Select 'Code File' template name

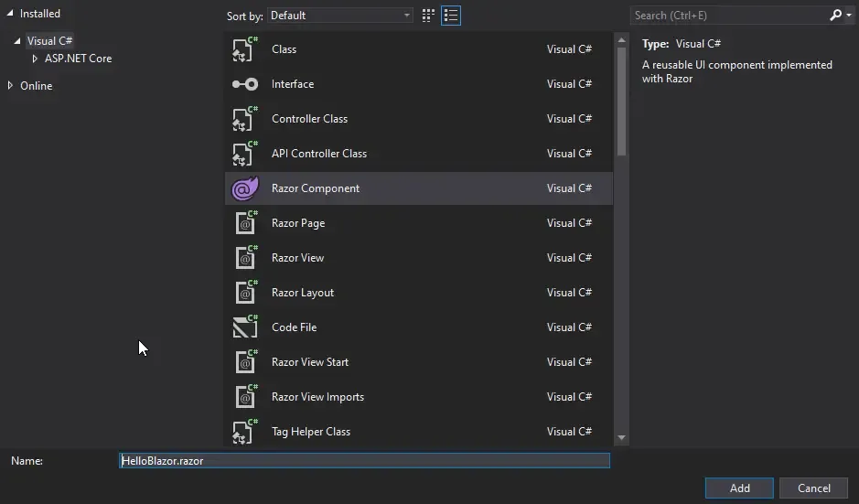point(295,327)
